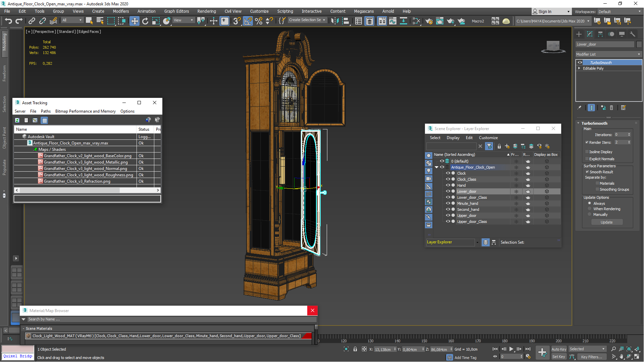Open Key Filters dialog
The height and width of the screenshot is (362, 644).
coord(592,357)
